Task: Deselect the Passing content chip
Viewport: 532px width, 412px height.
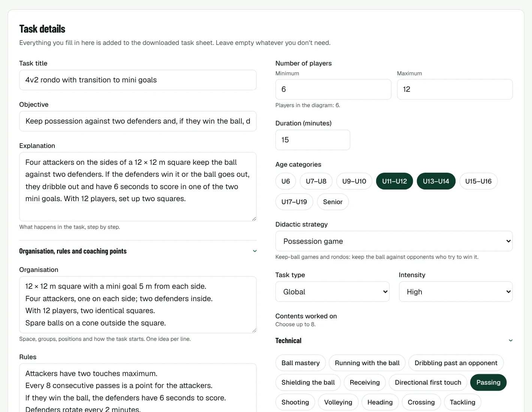Action: [x=488, y=382]
